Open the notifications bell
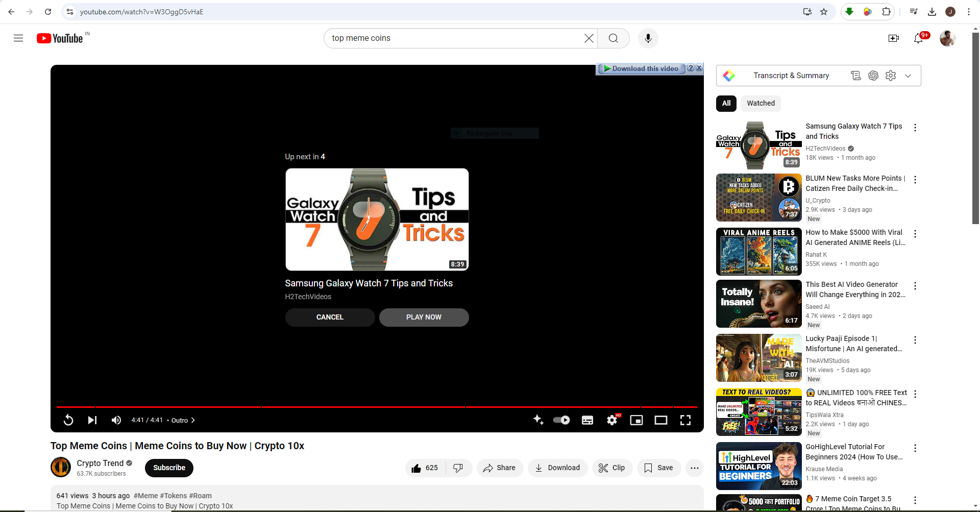Screen dimensions: 980x512 pyautogui.click(x=919, y=38)
